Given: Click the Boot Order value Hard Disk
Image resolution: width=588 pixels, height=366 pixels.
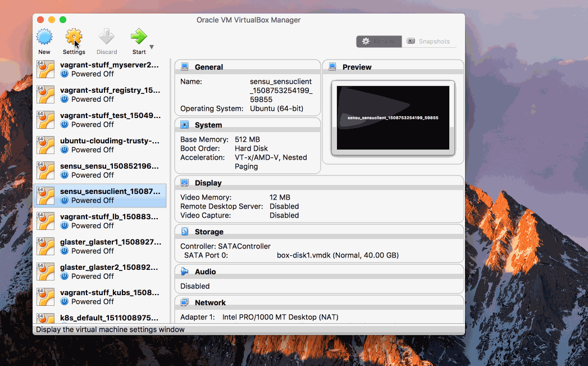Looking at the screenshot, I should click(x=251, y=148).
